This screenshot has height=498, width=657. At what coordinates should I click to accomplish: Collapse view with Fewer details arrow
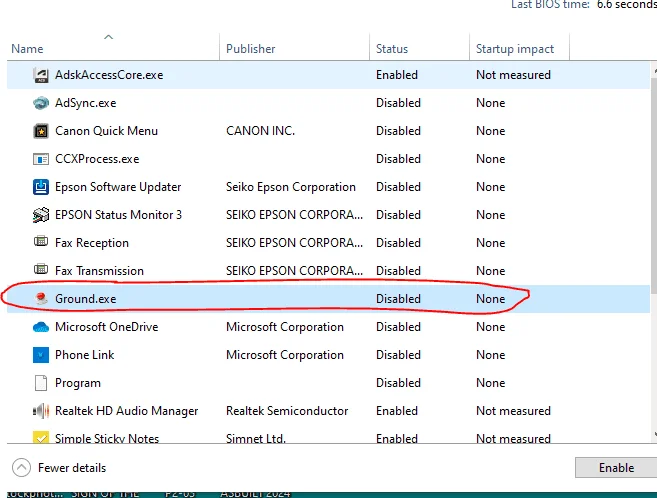coord(21,467)
